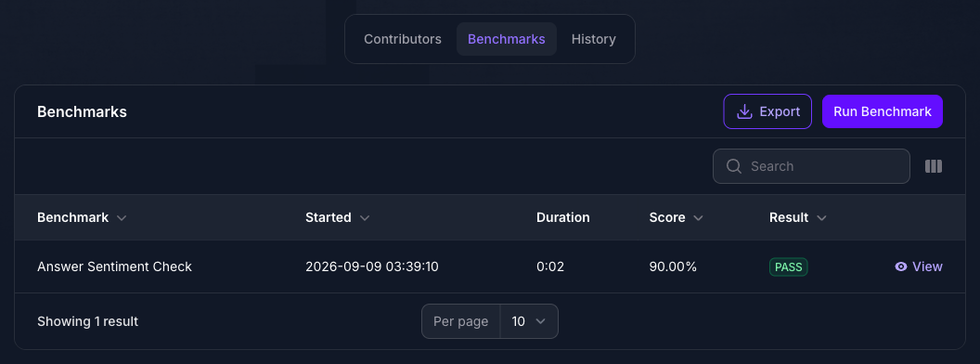Sort by the Started column header
Image resolution: width=980 pixels, height=364 pixels.
coord(338,217)
